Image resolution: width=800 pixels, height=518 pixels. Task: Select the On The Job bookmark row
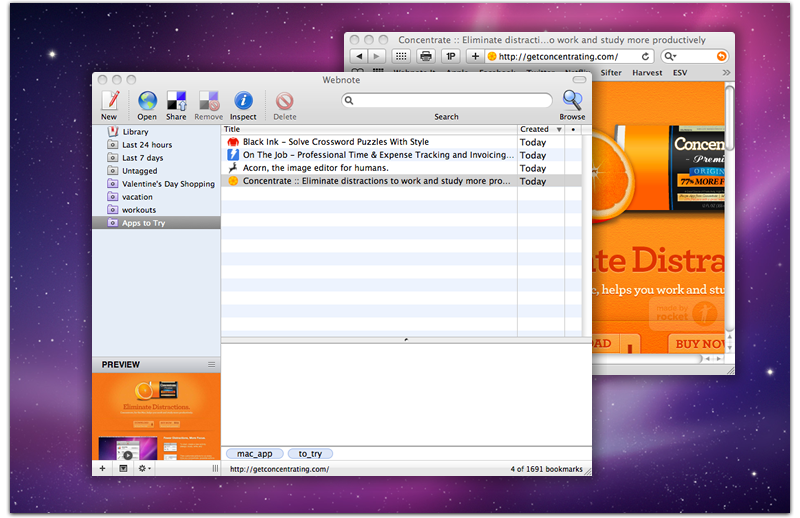[x=401, y=155]
